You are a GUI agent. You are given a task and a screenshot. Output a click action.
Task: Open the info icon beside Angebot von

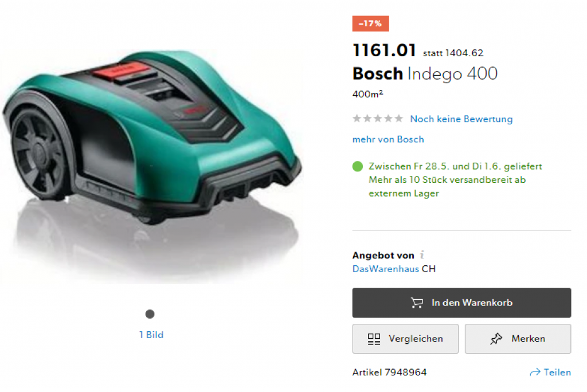[422, 254]
